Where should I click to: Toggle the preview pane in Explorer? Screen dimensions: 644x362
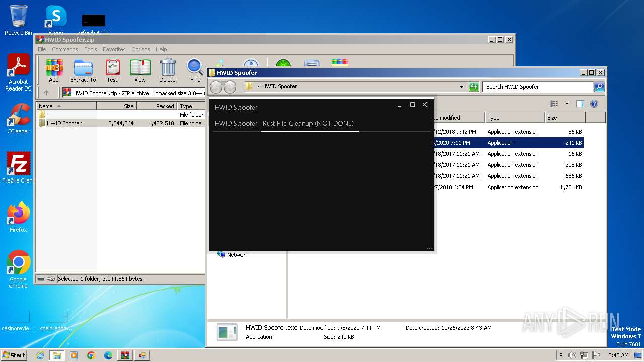click(580, 104)
